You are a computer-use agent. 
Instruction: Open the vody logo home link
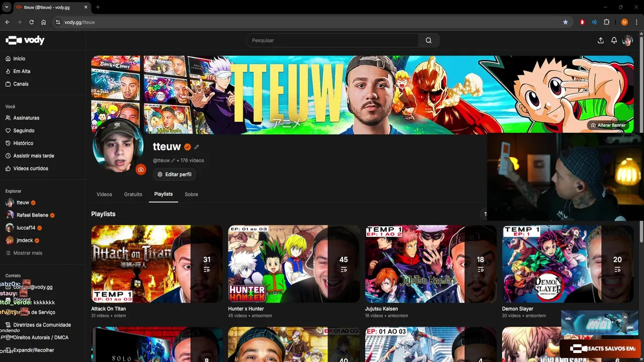(25, 40)
